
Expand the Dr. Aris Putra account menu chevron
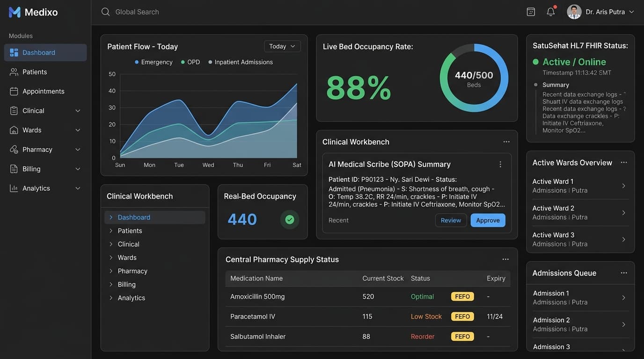(631, 12)
